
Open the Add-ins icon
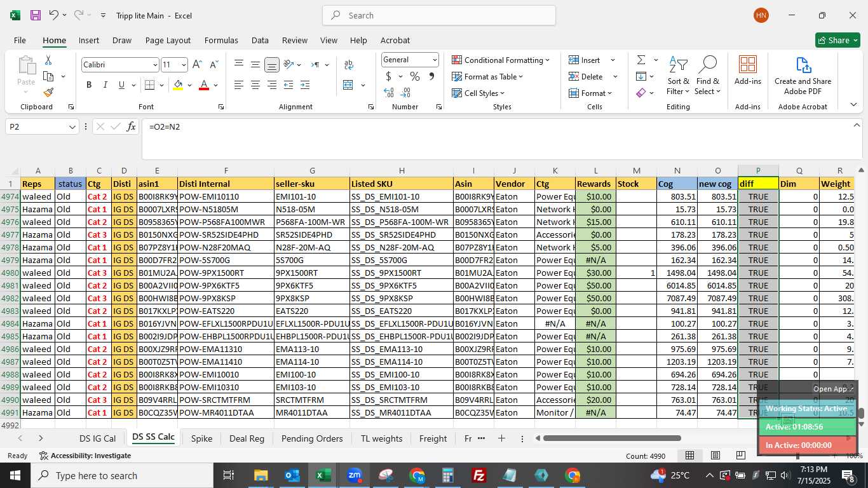(x=748, y=70)
